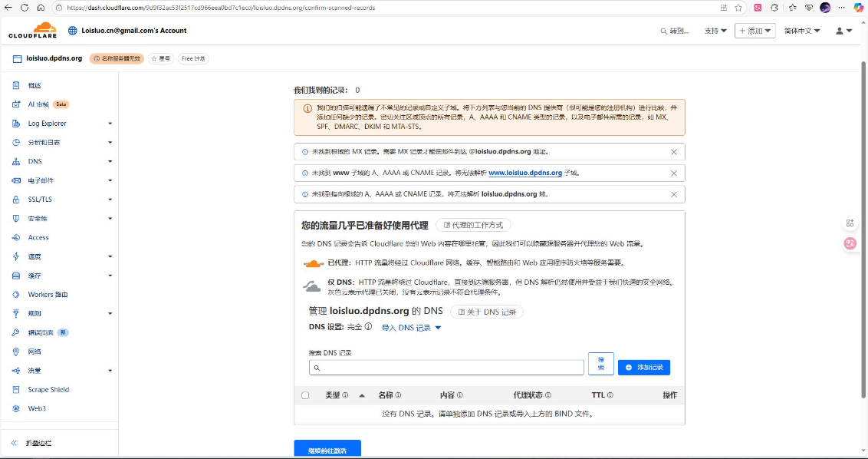Click the 搜索 search button
Image resolution: width=868 pixels, height=459 pixels.
600,364
